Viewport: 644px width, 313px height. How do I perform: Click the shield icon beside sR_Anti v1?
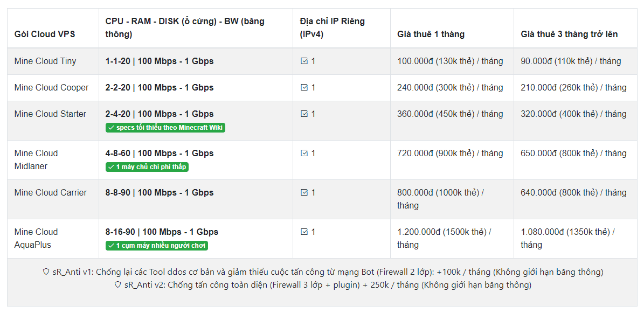pos(46,273)
